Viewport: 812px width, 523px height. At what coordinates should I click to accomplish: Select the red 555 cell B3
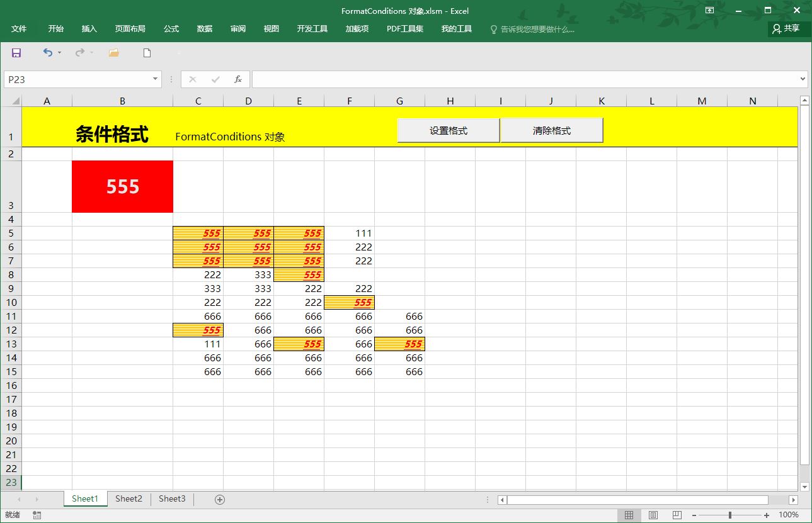pyautogui.click(x=123, y=186)
